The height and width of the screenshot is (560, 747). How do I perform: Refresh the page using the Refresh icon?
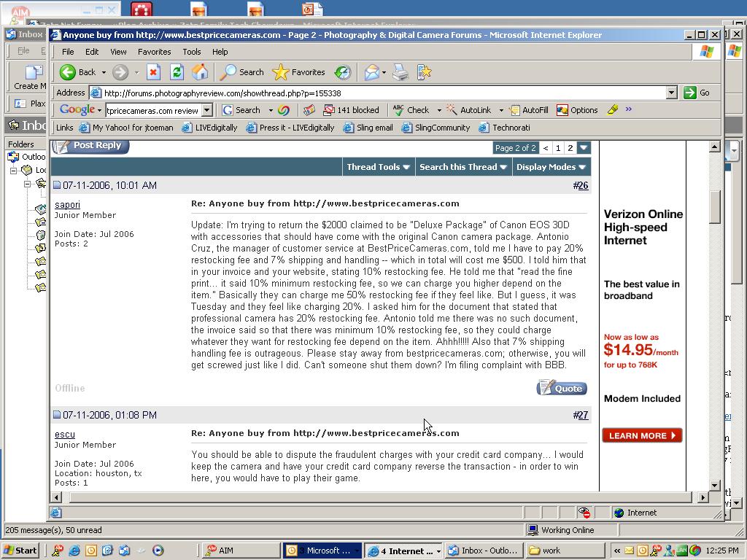176,72
